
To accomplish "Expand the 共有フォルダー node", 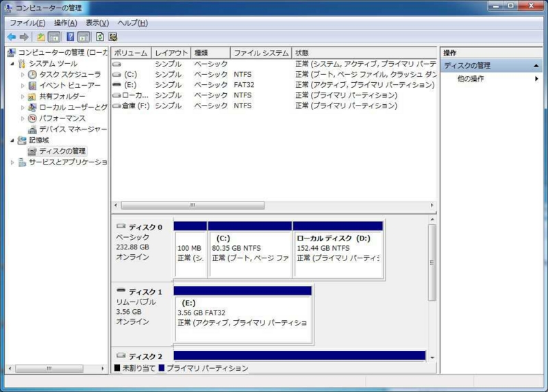I will point(23,96).
